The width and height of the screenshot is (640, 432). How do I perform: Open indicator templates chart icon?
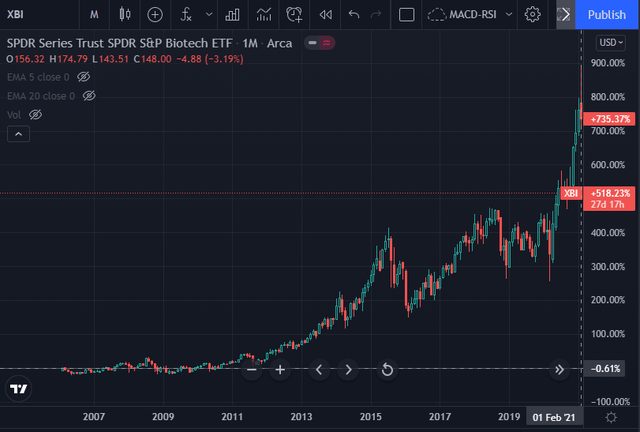pos(264,15)
